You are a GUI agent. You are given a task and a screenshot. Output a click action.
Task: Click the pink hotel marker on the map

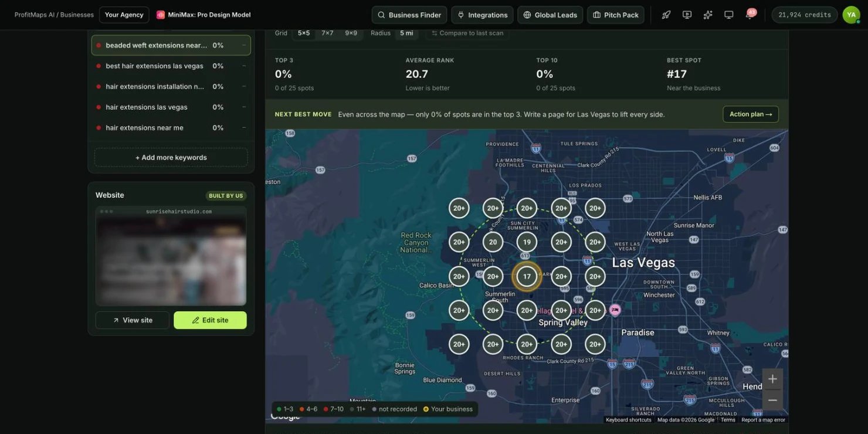click(x=615, y=310)
